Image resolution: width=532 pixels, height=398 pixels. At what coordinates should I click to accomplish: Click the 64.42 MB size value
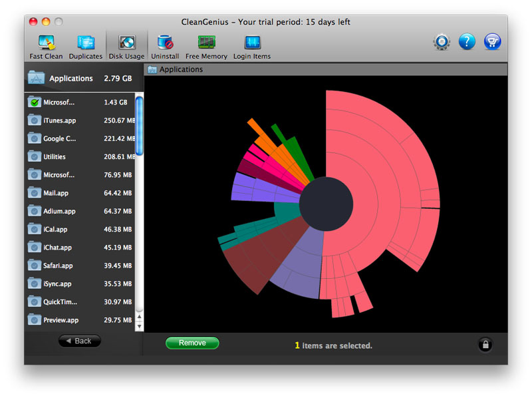tap(118, 193)
